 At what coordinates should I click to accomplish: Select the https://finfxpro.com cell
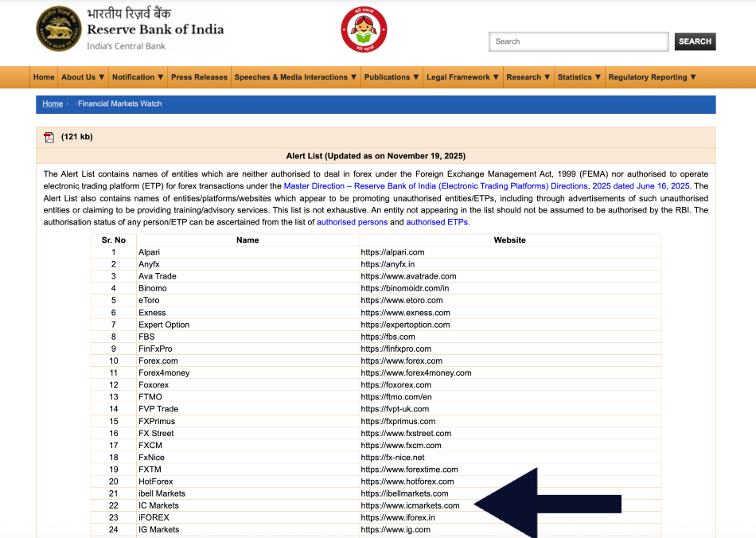pos(509,349)
